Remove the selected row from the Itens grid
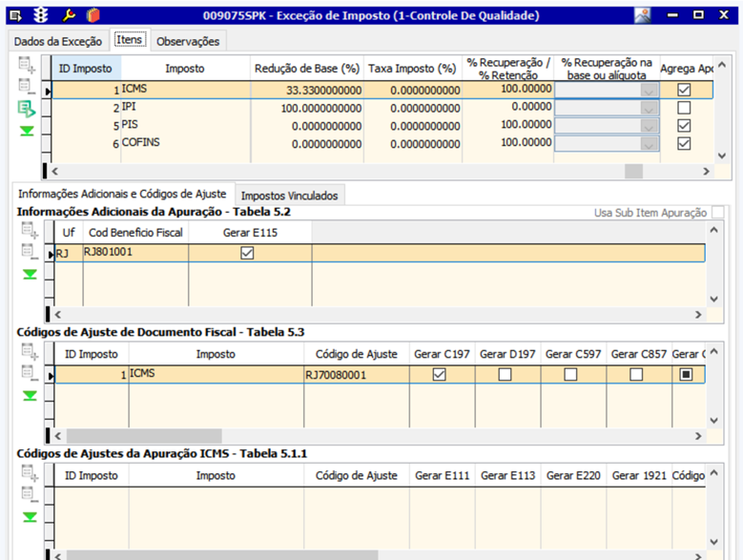Screen dimensions: 743x560 27,87
